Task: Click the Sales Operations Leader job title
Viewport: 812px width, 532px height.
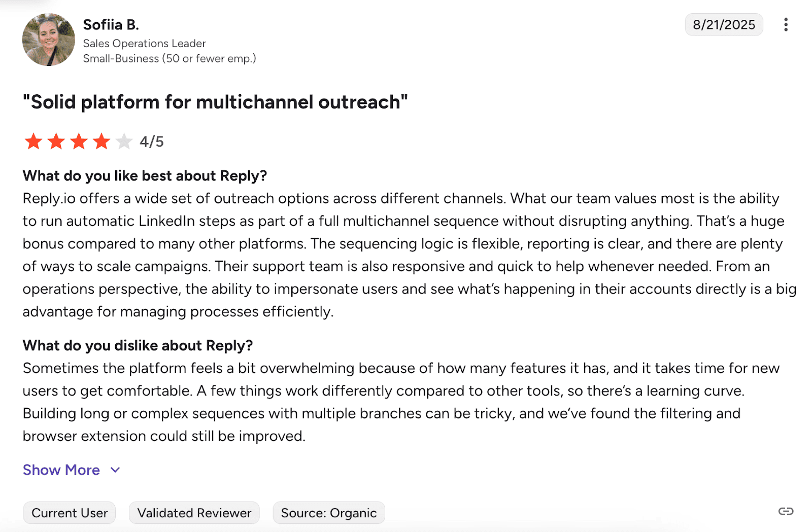Action: pyautogui.click(x=145, y=44)
